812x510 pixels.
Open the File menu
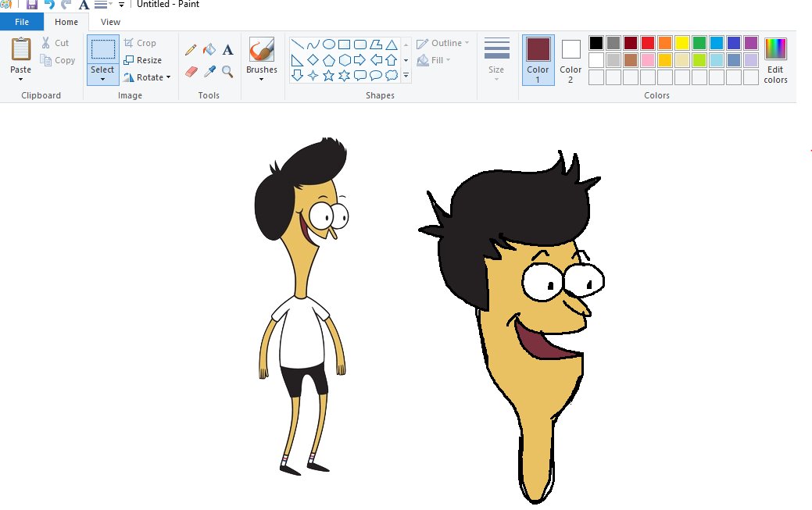click(22, 22)
